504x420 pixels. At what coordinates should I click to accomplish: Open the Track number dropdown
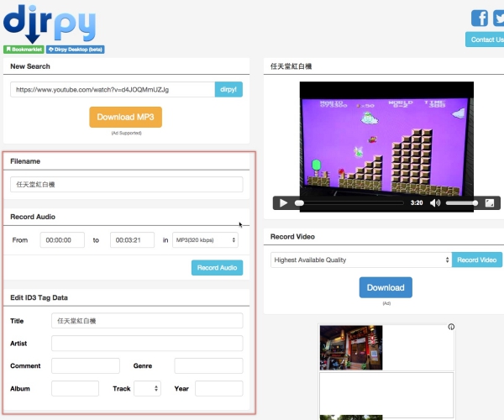coord(147,389)
